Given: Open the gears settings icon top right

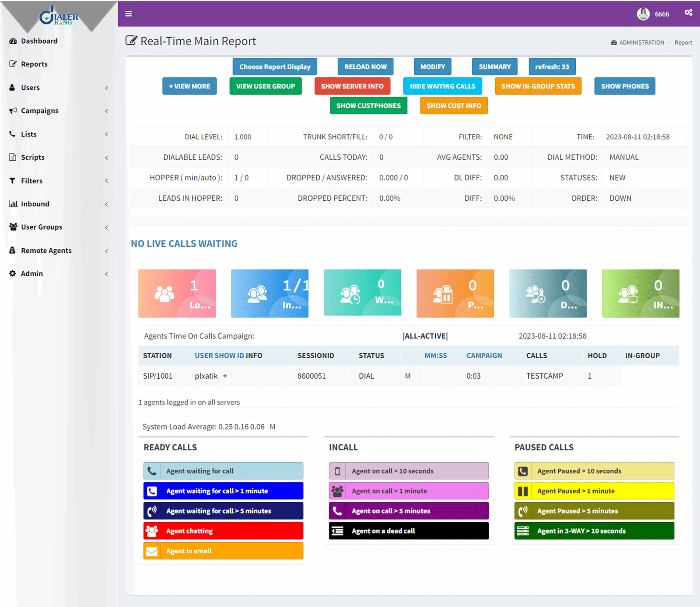Looking at the screenshot, I should (x=688, y=13).
